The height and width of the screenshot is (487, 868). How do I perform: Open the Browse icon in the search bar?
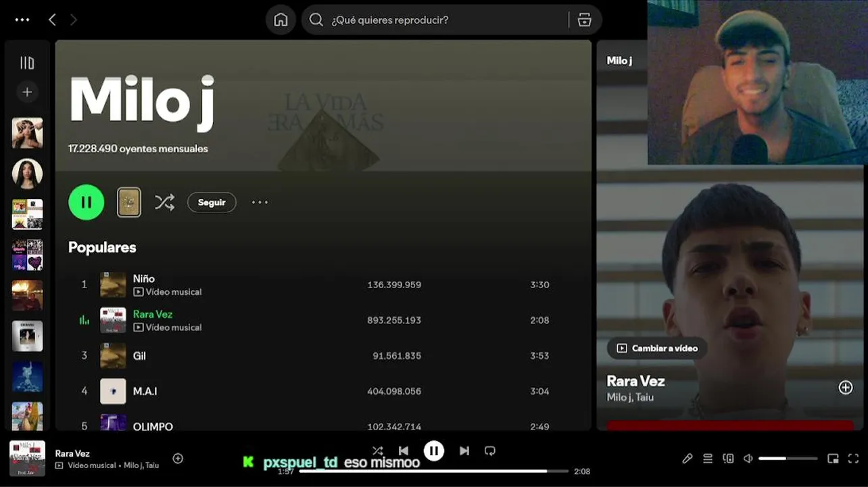pyautogui.click(x=585, y=20)
